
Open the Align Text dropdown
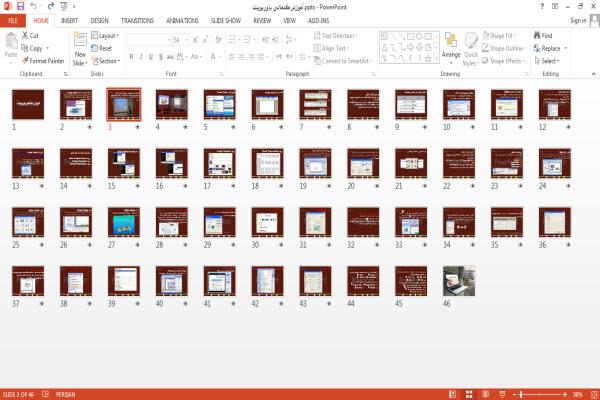[331, 48]
